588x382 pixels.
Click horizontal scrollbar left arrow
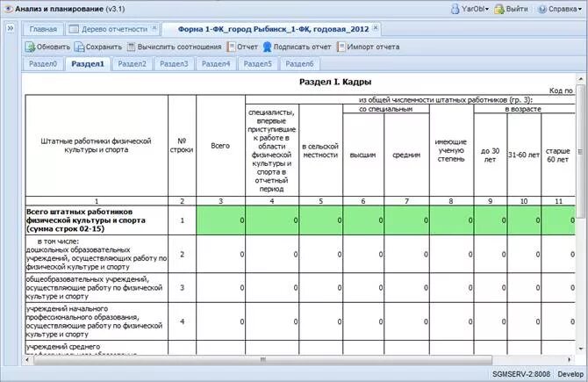[x=27, y=360]
